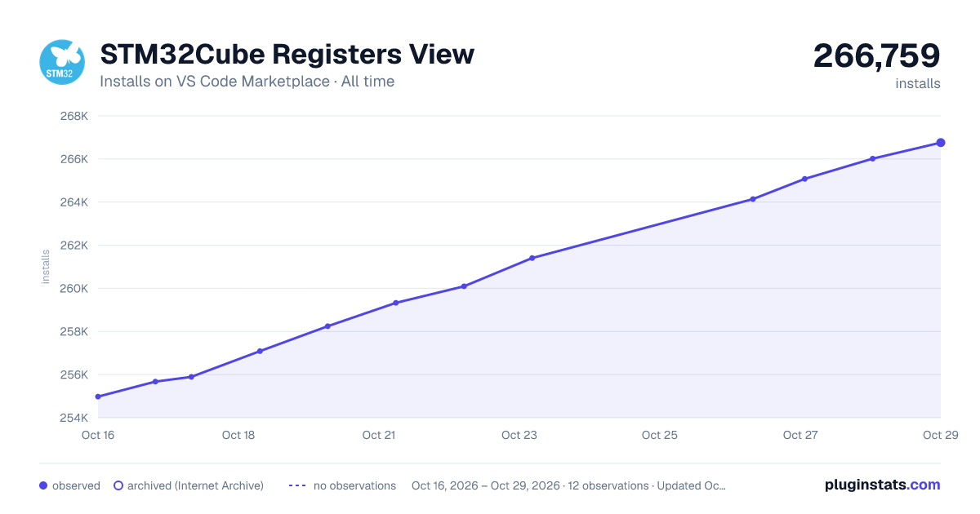Select the final data point at Oct 29
This screenshot has height=514, width=980.
coord(941,143)
